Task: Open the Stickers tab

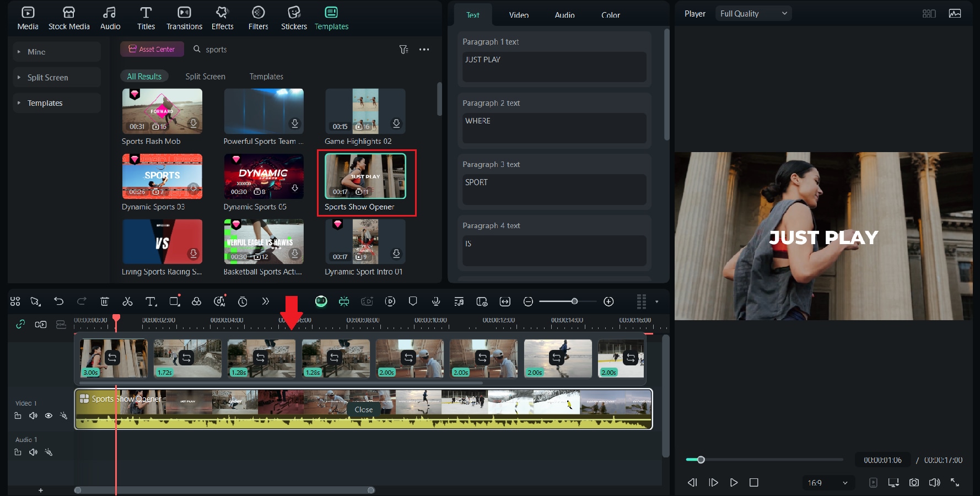Action: point(294,18)
